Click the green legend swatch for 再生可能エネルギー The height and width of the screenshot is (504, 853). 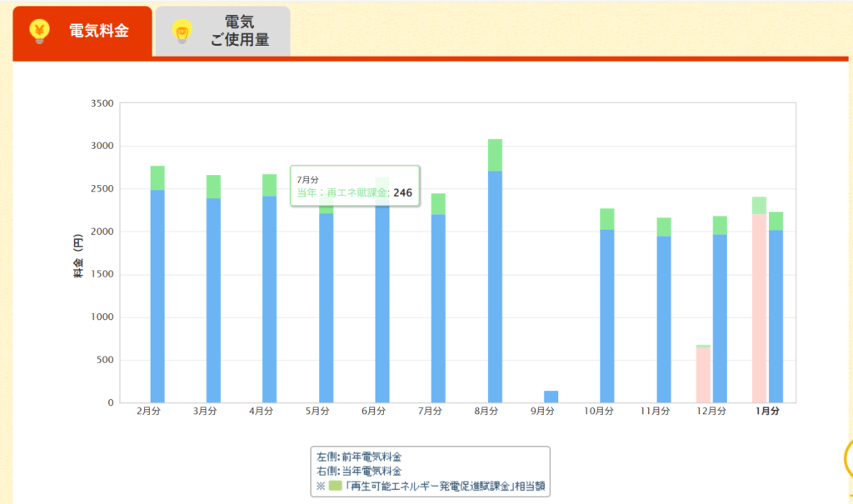335,485
